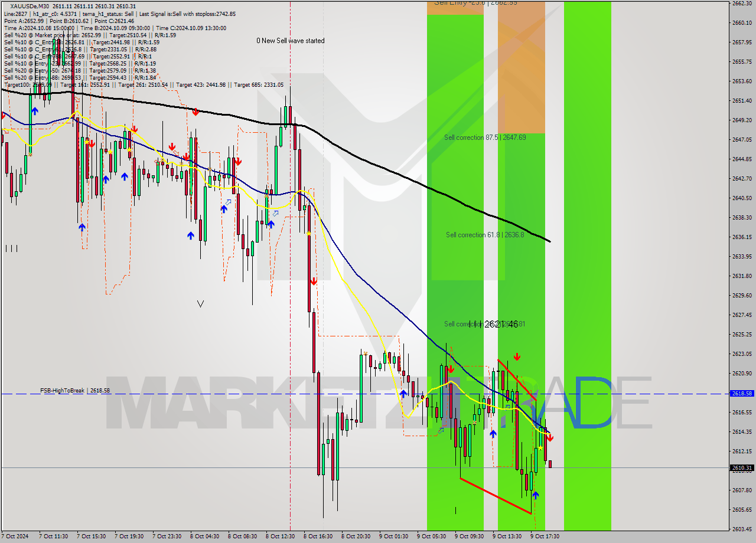756x543 pixels.
Task: Click the 'Sell correction 87.5 | 2647.69' label
Action: (485, 138)
